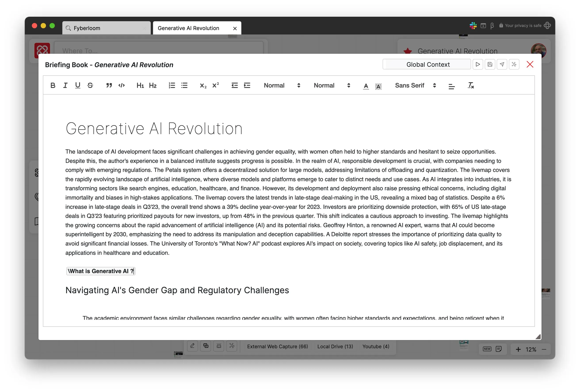Click the new tab window icon in title bar
The height and width of the screenshot is (392, 580).
coord(483,26)
